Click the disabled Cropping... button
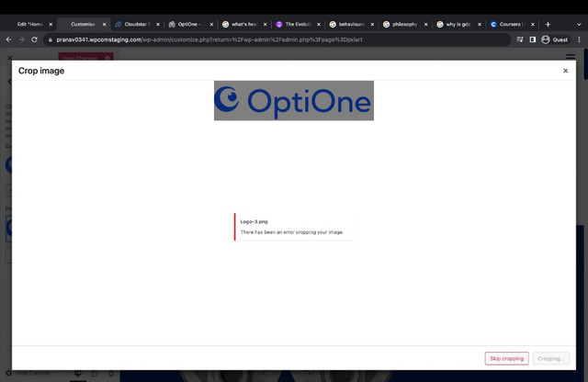Screen dimensions: 588x382 (x=551, y=358)
